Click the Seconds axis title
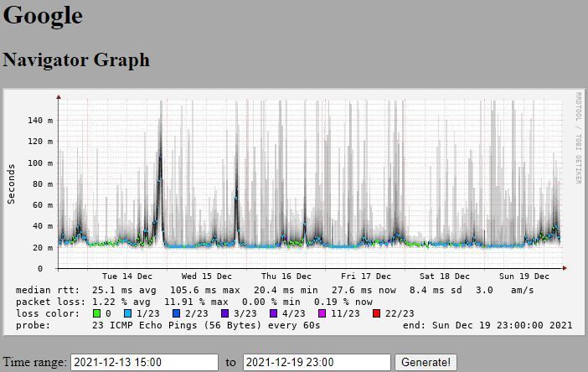588x372 pixels. coord(11,183)
